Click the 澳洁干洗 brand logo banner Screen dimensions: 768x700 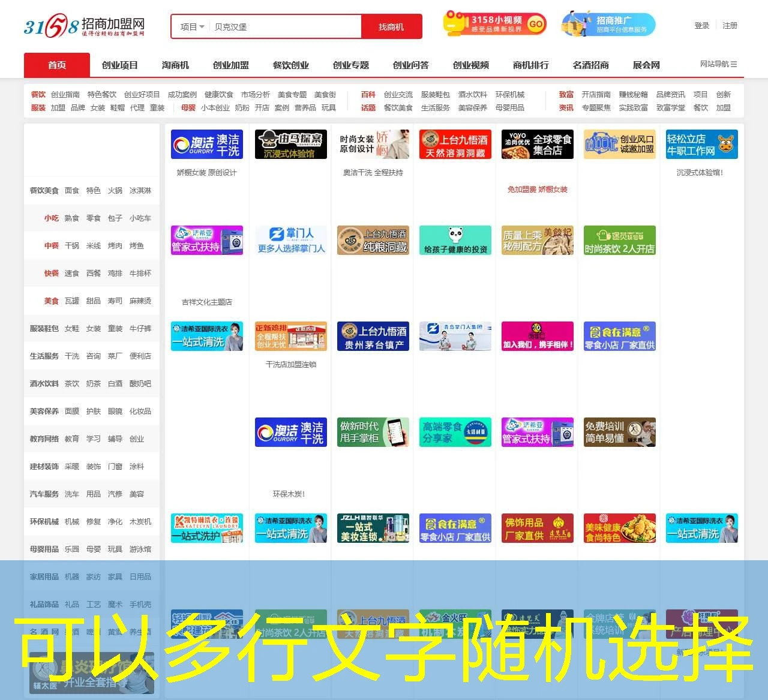click(x=206, y=144)
